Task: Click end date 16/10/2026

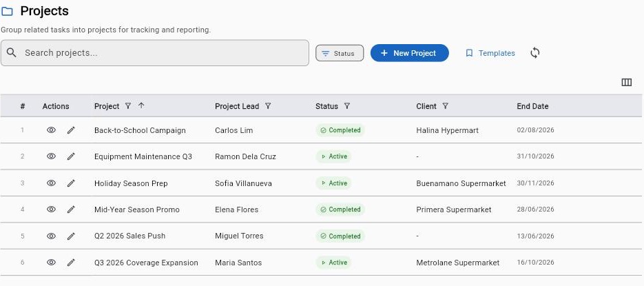Action: point(535,262)
